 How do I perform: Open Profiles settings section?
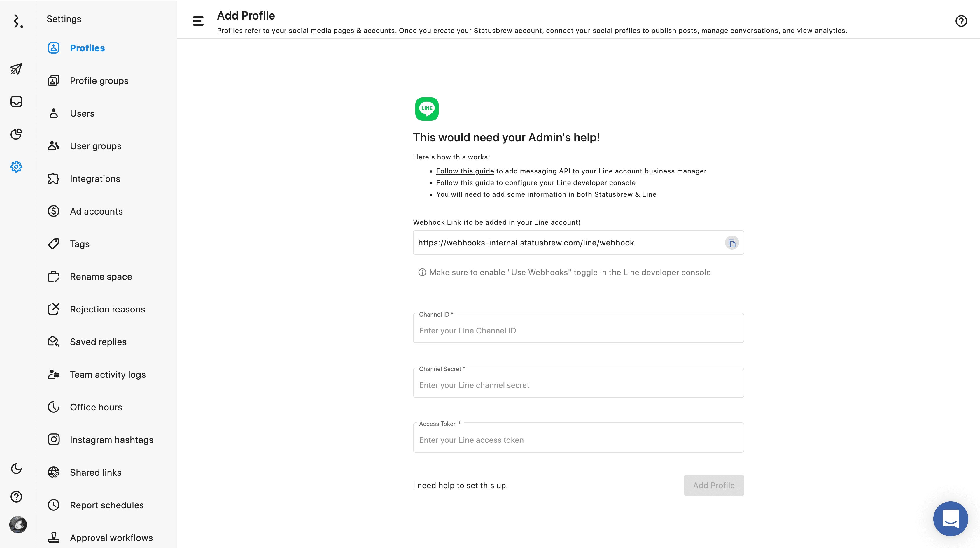pyautogui.click(x=87, y=48)
